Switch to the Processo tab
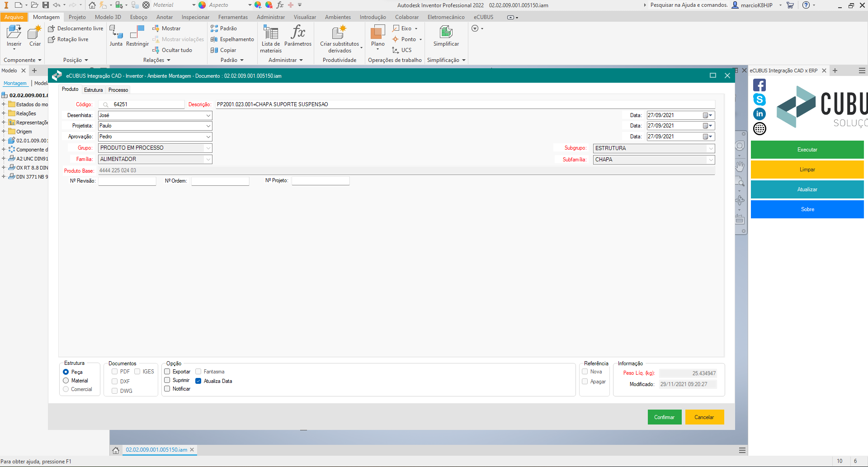Screen dimensions: 868x467 tap(118, 90)
